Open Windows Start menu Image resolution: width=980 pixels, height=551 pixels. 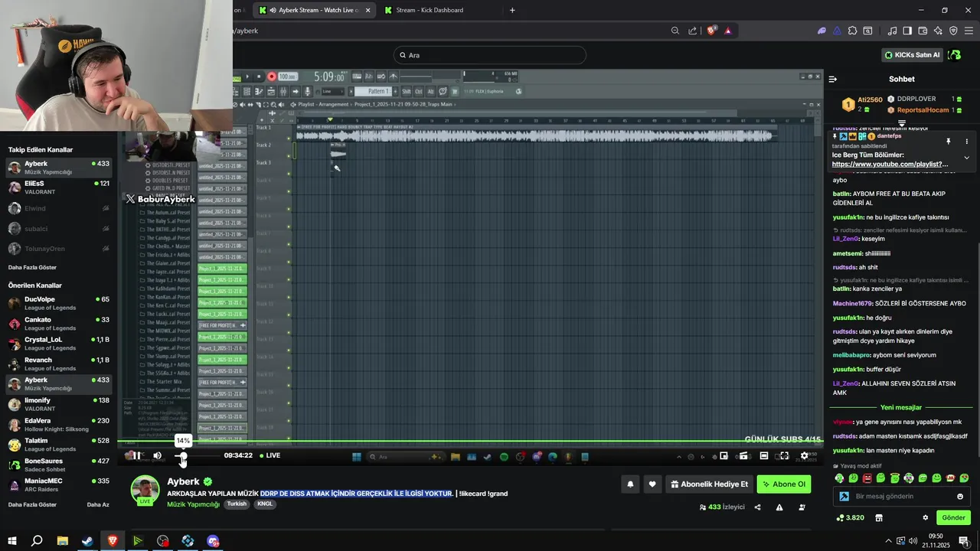point(11,541)
